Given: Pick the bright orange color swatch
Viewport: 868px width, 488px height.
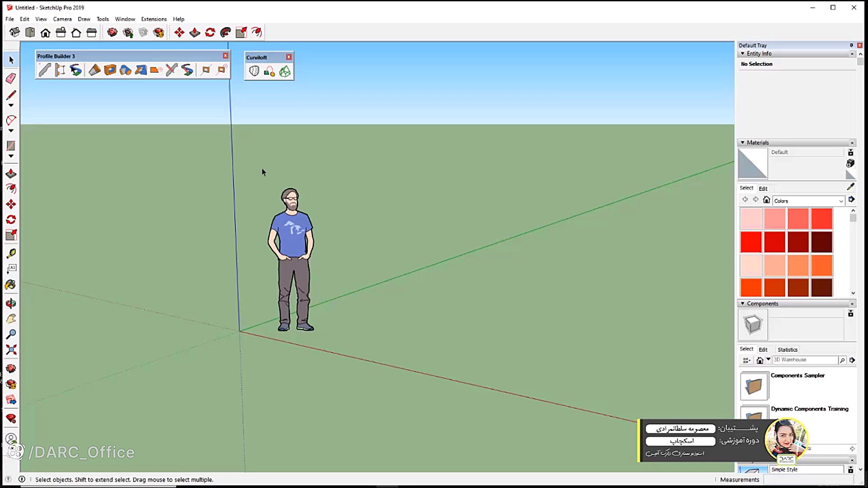Looking at the screenshot, I should coord(821,265).
